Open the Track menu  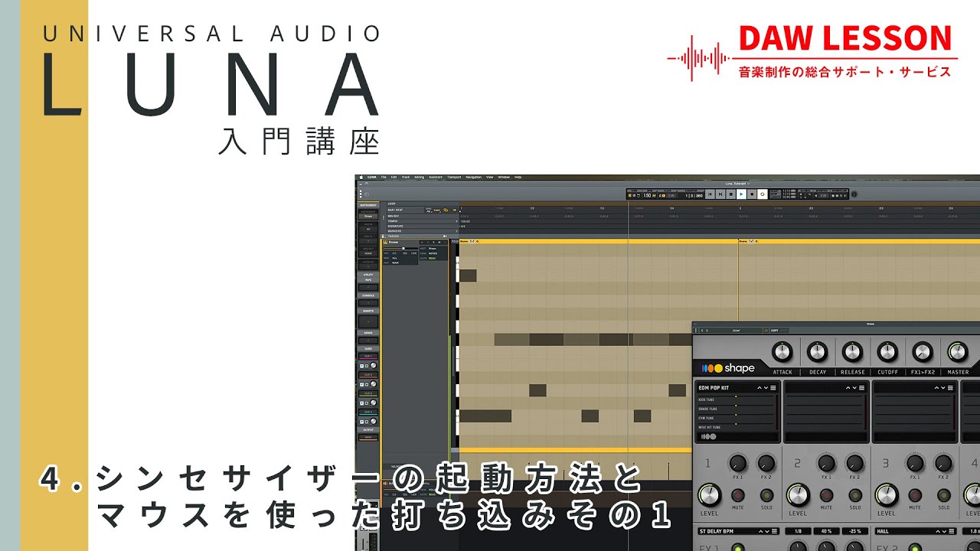click(x=406, y=177)
